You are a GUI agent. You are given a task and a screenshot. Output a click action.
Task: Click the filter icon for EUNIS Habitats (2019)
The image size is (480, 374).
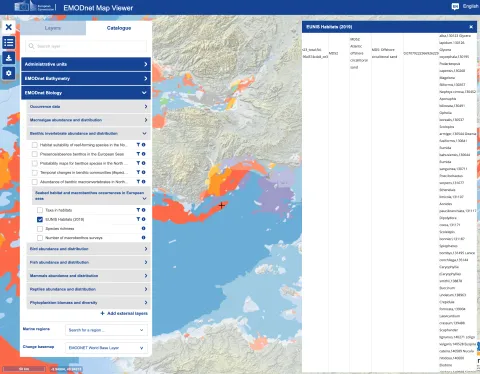point(138,219)
